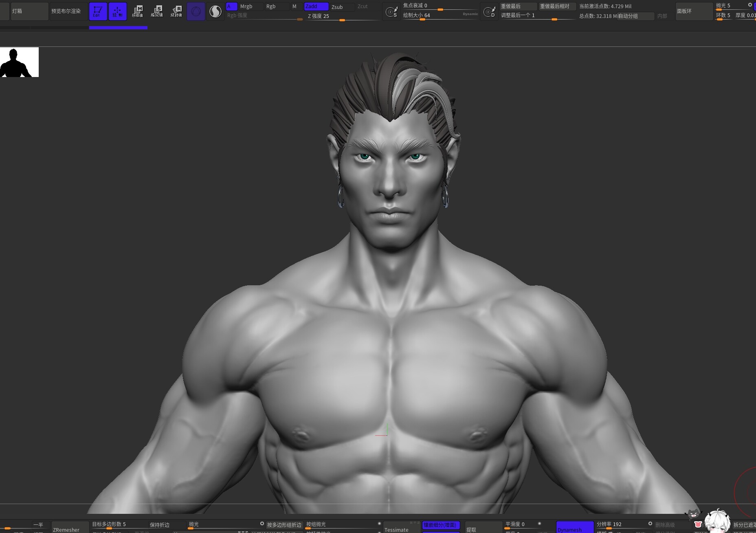Open the current brush picker icon
Image resolution: width=756 pixels, height=533 pixels.
click(x=196, y=11)
